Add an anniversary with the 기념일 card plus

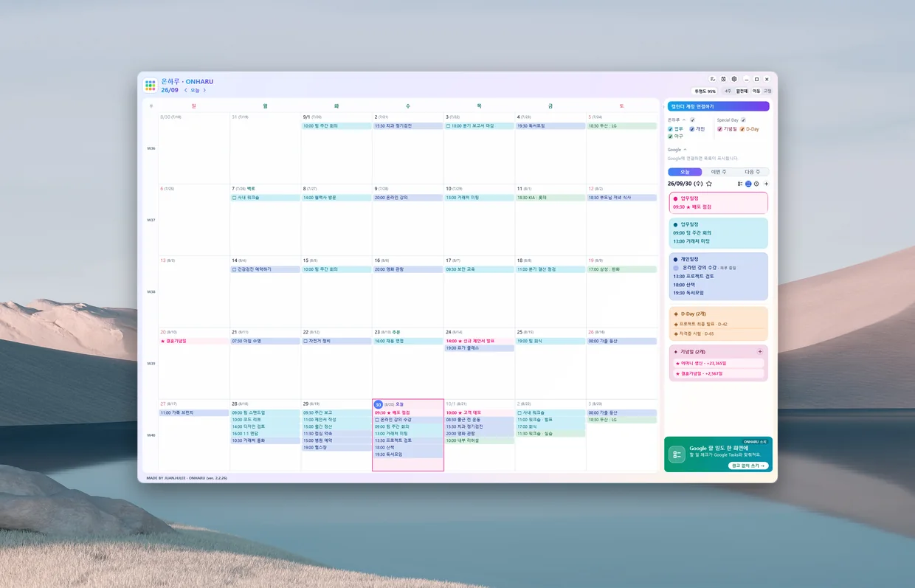[760, 352]
